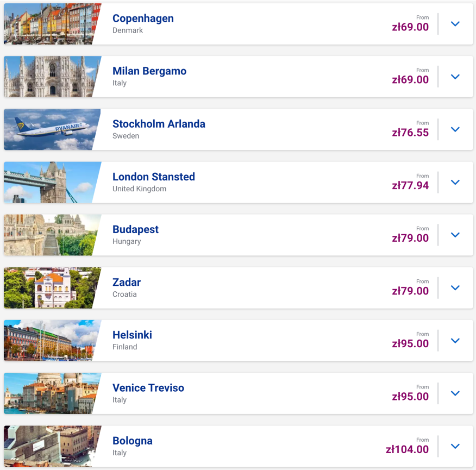Expand Stockholm Arlanda flight options chevron
The width and height of the screenshot is (476, 470).
coord(455,129)
